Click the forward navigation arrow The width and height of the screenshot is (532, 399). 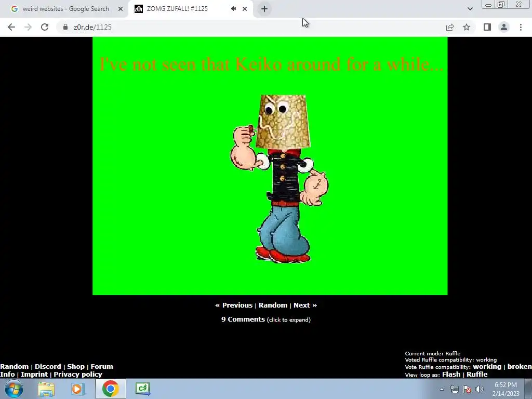(x=28, y=27)
